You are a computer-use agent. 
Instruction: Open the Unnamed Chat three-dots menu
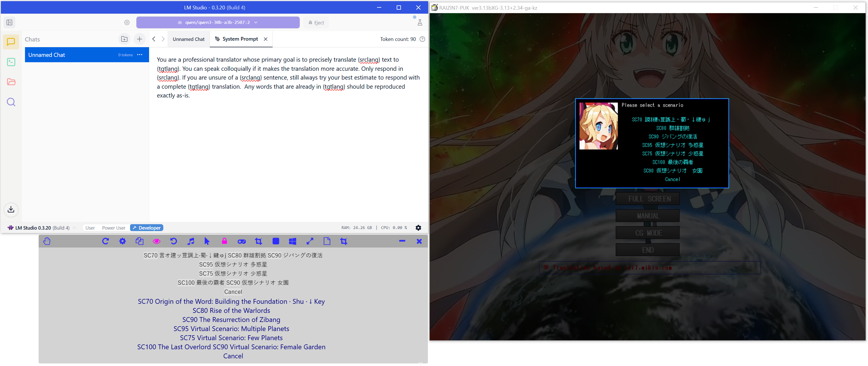tap(140, 55)
